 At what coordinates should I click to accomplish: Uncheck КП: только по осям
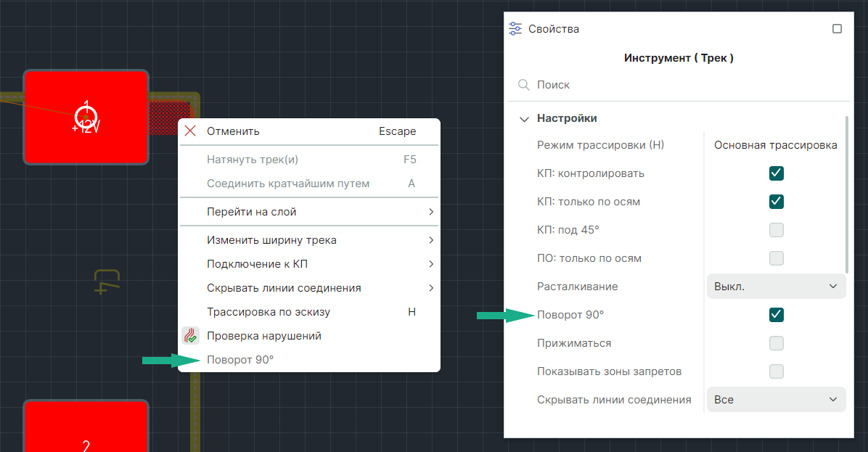(x=777, y=201)
